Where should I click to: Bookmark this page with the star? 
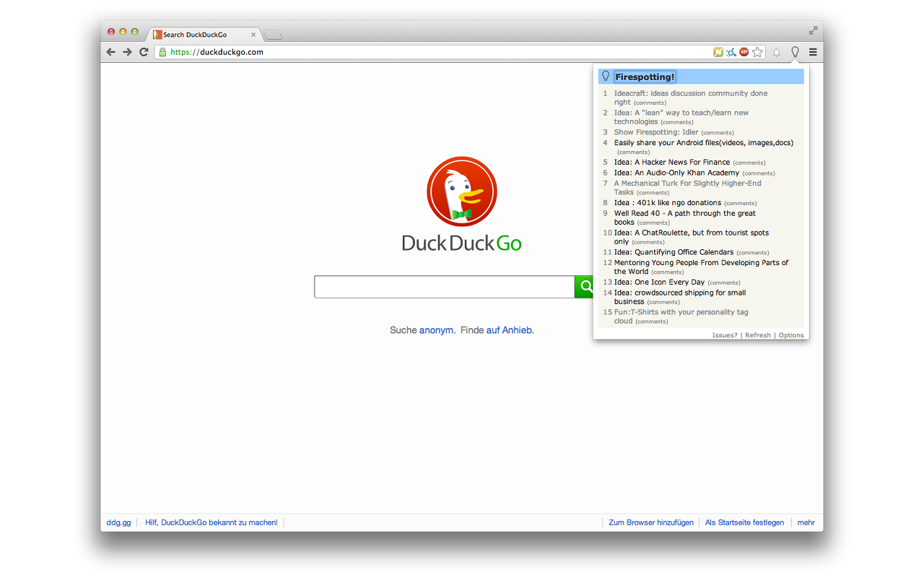[757, 52]
